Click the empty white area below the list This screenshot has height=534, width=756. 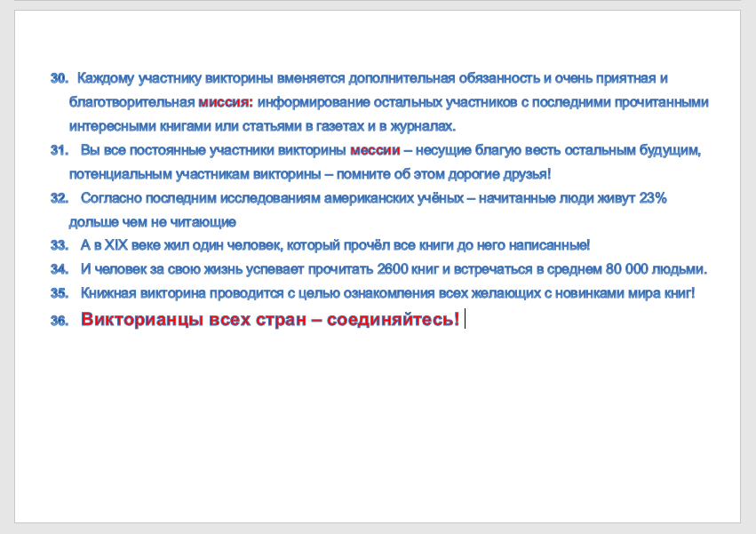point(378,425)
